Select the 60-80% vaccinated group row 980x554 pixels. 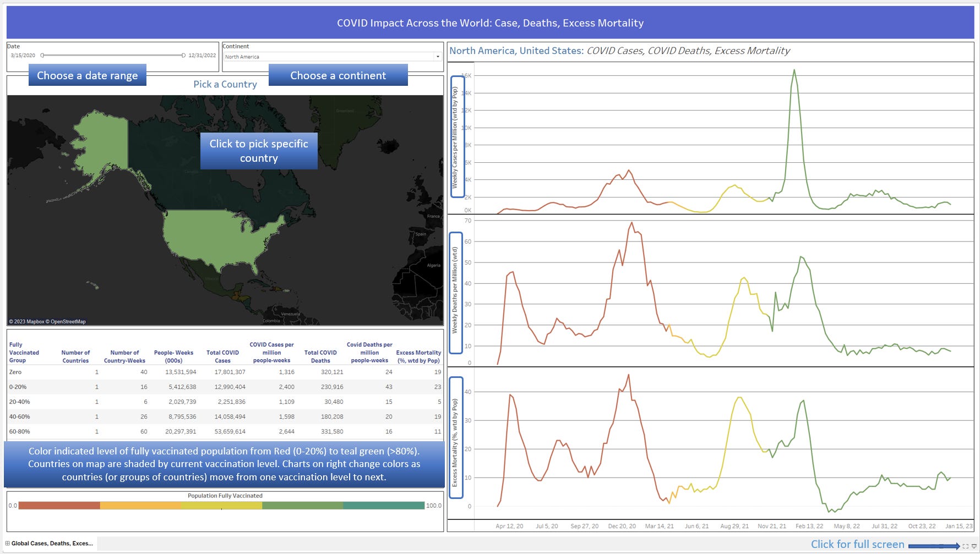pyautogui.click(x=225, y=431)
